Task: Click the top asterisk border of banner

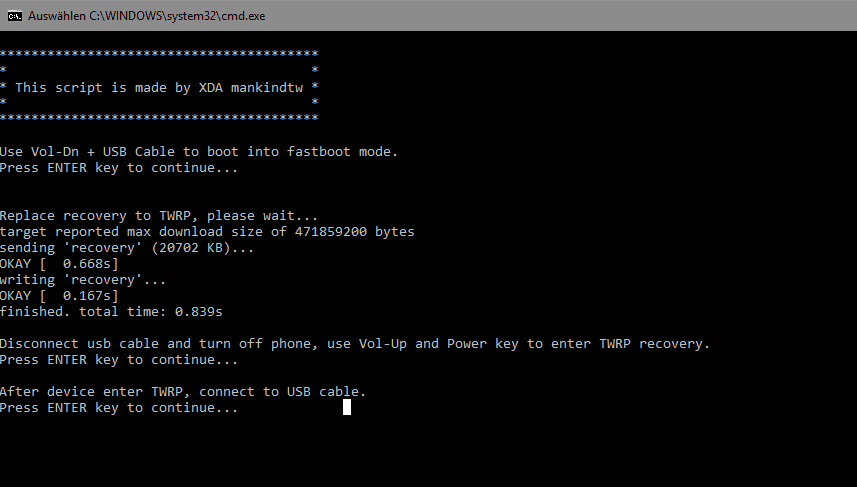Action: pyautogui.click(x=159, y=54)
